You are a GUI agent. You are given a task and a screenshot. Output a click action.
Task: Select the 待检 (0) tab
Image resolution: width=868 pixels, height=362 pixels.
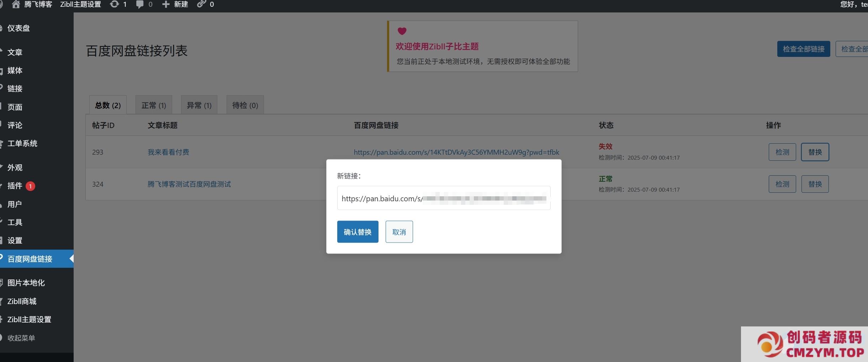pyautogui.click(x=245, y=105)
